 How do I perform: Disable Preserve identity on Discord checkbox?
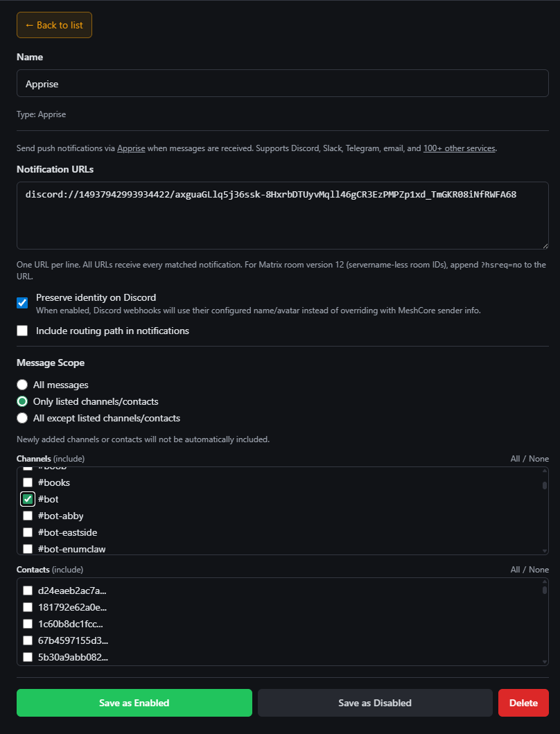click(x=22, y=303)
